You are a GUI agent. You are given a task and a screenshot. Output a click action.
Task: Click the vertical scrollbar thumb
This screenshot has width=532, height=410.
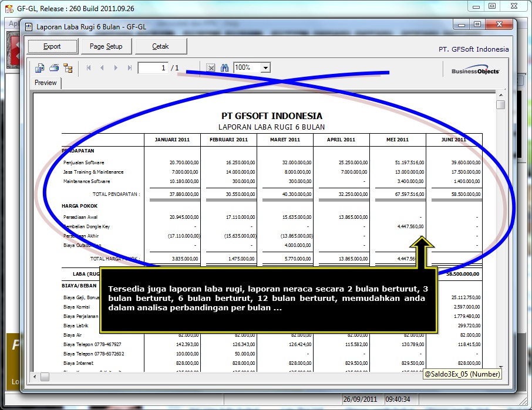[x=501, y=104]
